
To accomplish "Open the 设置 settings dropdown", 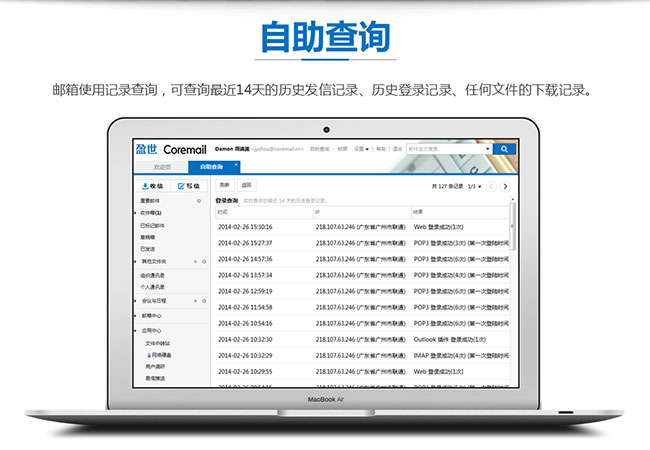I will click(361, 148).
